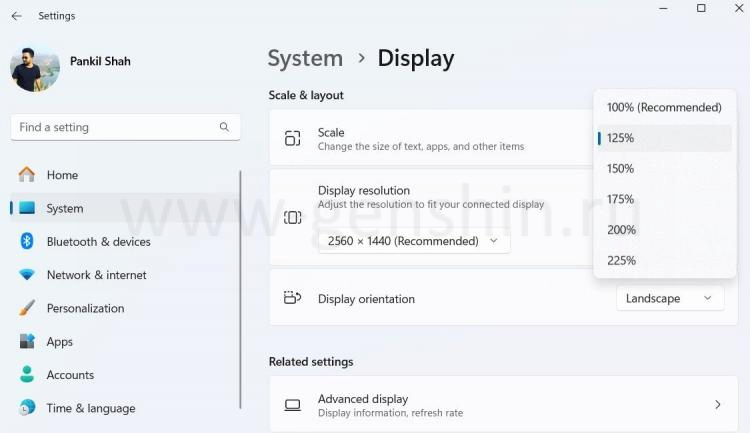Click the Display resolution icon
The image size is (750, 433).
[293, 218]
